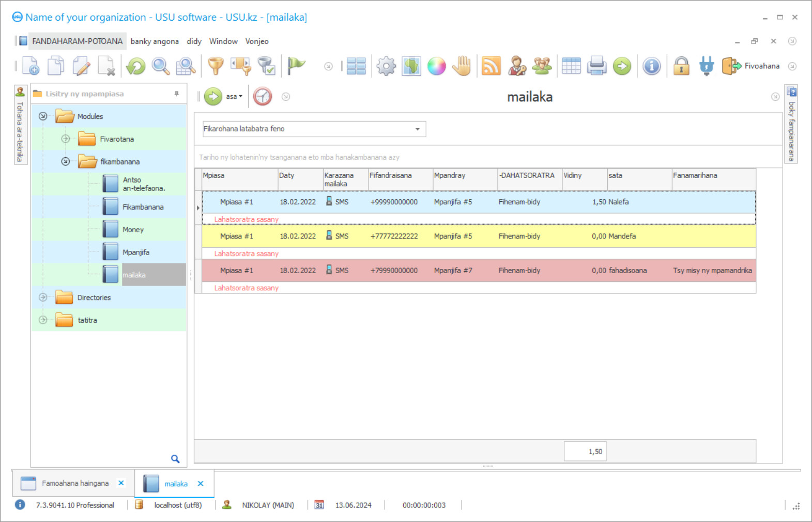Collapse the Modules tree folder
This screenshot has height=522, width=812.
pos(43,116)
